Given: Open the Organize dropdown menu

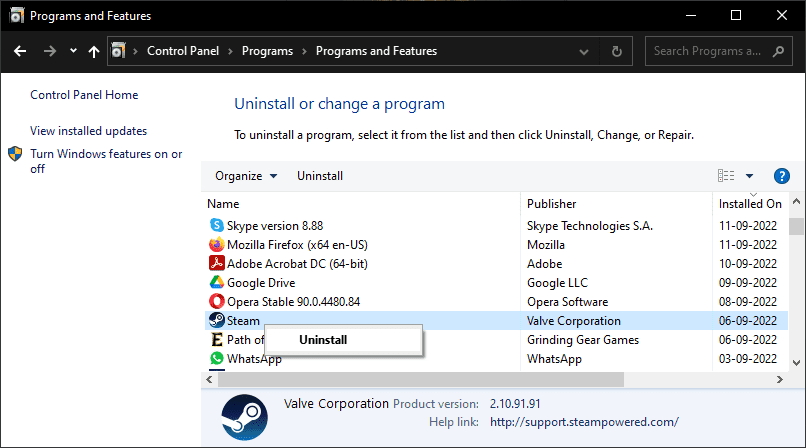Looking at the screenshot, I should 246,176.
